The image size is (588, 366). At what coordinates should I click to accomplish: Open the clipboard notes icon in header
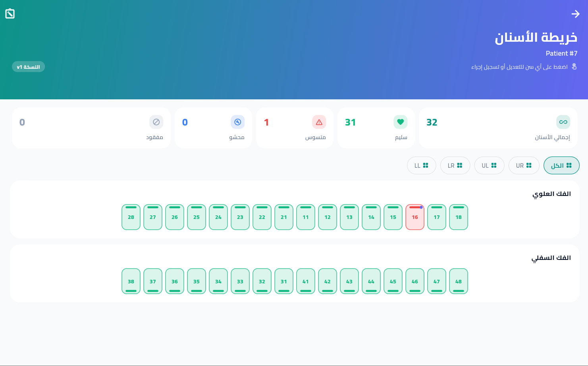click(10, 14)
